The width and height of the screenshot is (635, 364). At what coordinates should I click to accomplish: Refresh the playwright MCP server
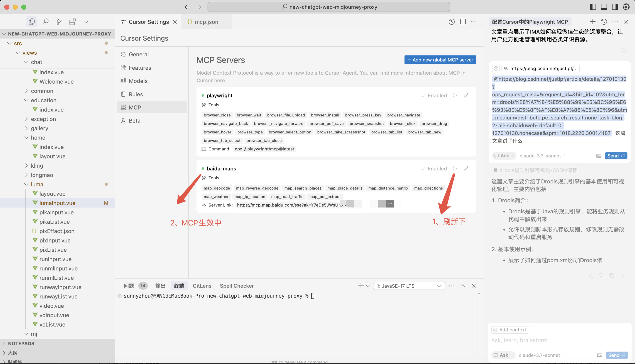[454, 95]
